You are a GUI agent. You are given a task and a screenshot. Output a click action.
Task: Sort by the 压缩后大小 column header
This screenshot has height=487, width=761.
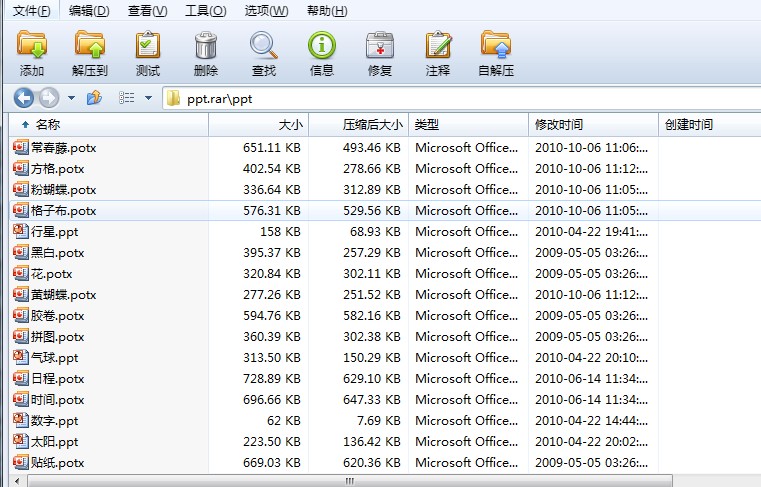(359, 124)
